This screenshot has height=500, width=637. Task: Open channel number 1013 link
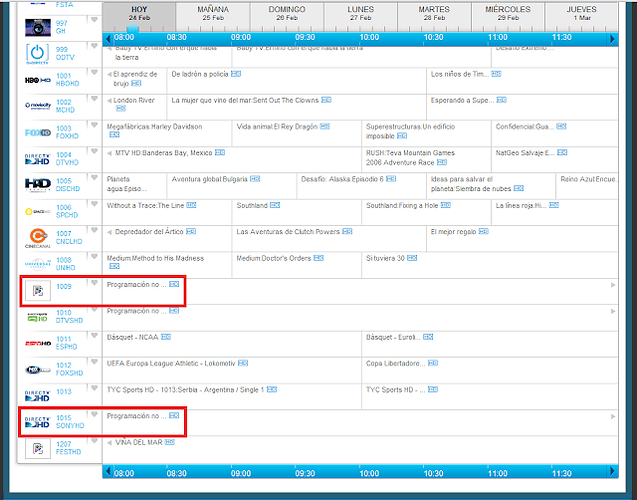click(x=64, y=391)
